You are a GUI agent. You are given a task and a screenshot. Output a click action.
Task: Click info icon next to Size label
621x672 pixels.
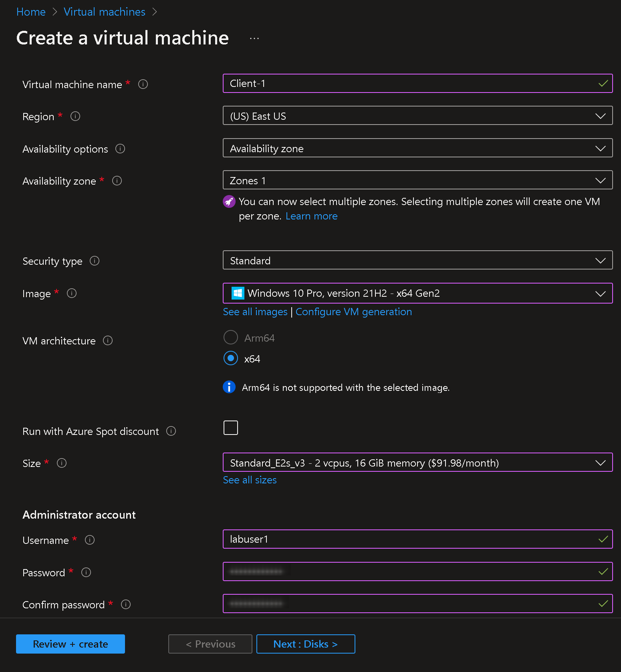pos(62,463)
